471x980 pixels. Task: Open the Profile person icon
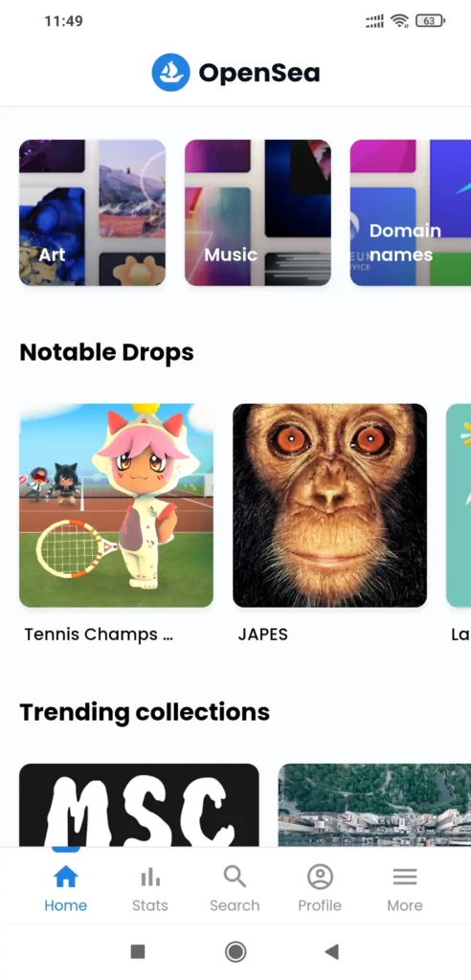click(320, 877)
